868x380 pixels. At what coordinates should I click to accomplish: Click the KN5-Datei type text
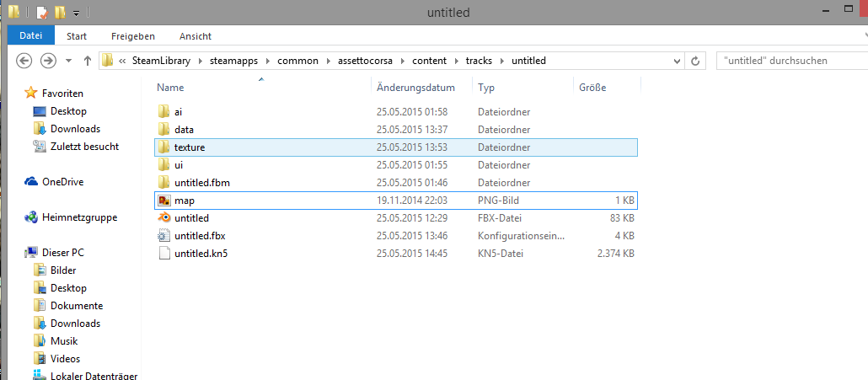[501, 254]
